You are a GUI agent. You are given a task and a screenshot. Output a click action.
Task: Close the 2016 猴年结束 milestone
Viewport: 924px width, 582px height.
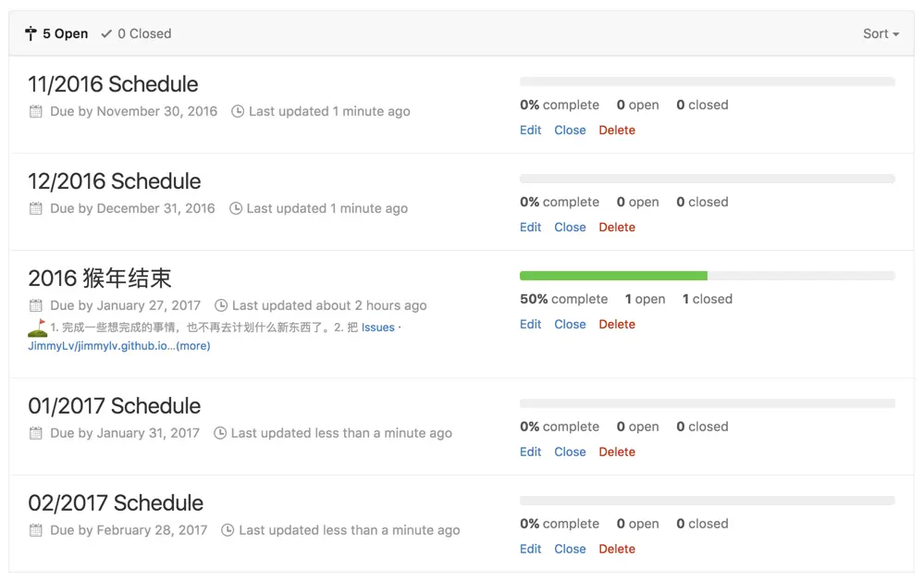570,325
